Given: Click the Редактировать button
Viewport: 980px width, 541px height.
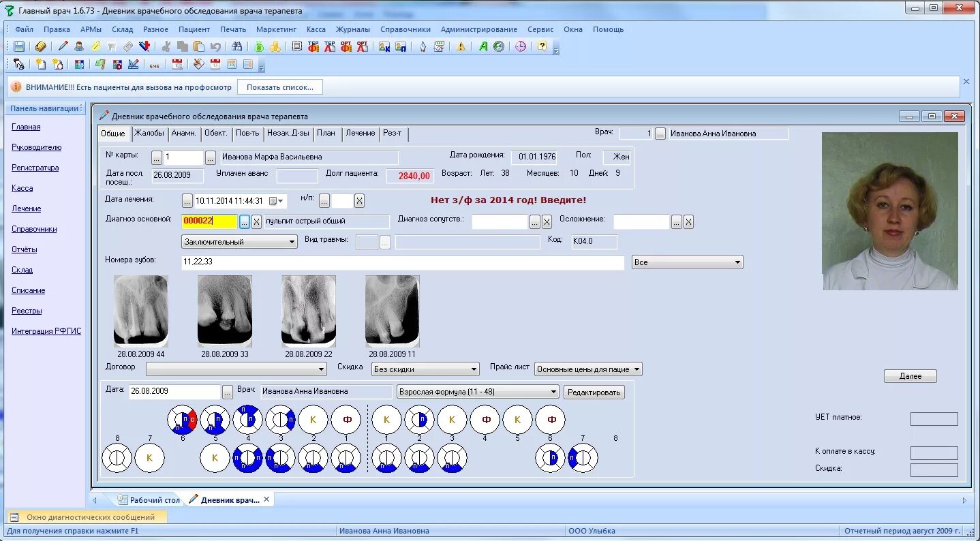Looking at the screenshot, I should [x=594, y=392].
